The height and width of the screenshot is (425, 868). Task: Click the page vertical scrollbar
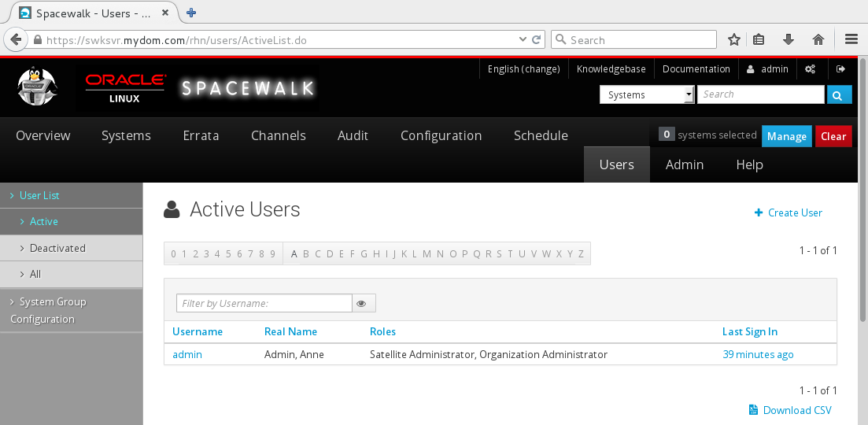click(x=862, y=188)
